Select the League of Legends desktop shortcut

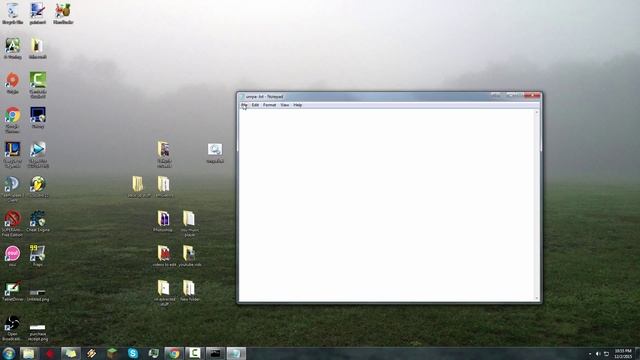click(x=12, y=154)
